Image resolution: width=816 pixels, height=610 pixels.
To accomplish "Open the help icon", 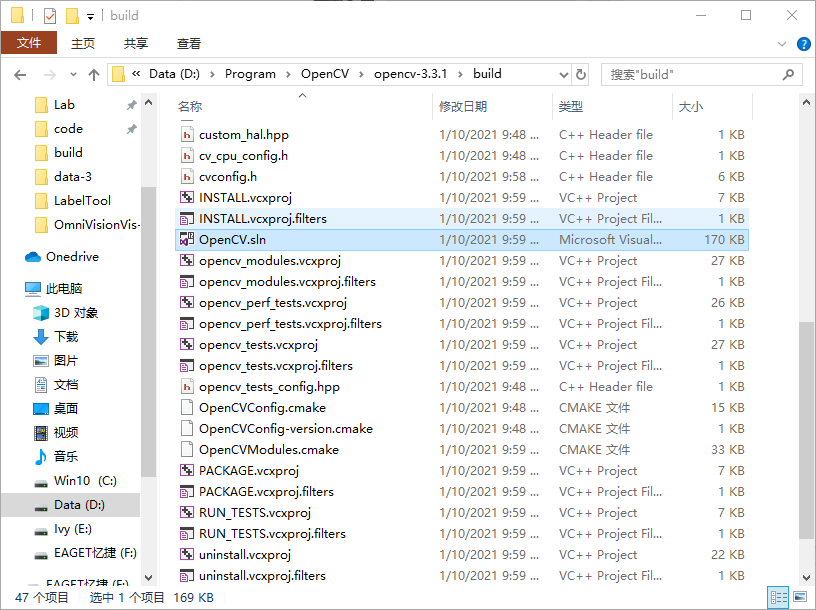I will point(804,44).
